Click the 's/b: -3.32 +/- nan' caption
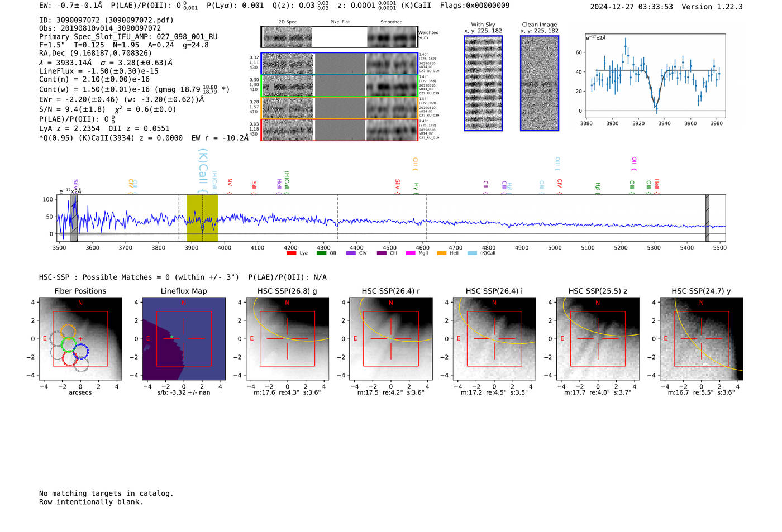 (x=184, y=392)
